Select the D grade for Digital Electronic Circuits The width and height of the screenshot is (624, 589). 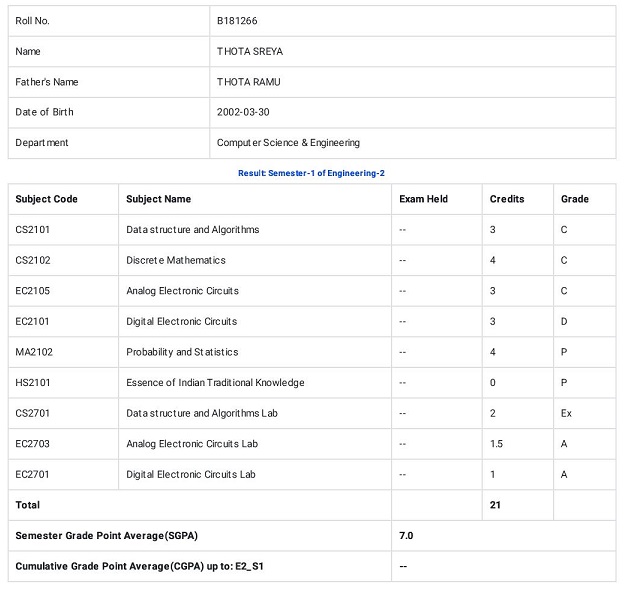click(x=564, y=322)
